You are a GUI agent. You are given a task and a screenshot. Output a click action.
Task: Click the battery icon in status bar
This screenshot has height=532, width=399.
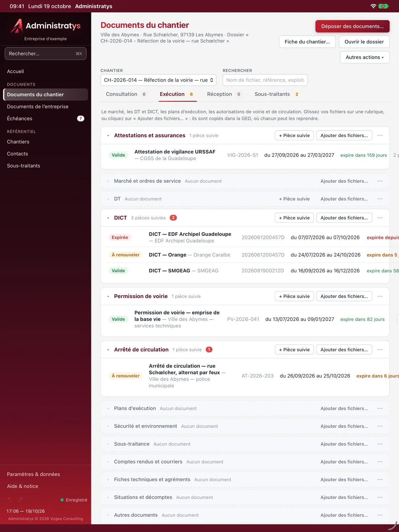pyautogui.click(x=384, y=6)
